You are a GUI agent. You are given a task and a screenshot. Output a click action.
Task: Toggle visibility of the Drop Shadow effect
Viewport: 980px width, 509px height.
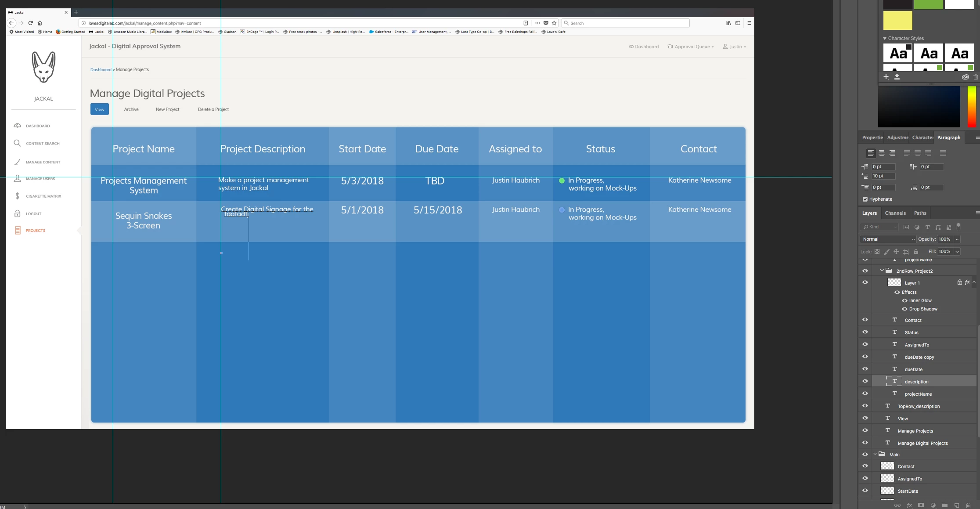[x=904, y=309]
